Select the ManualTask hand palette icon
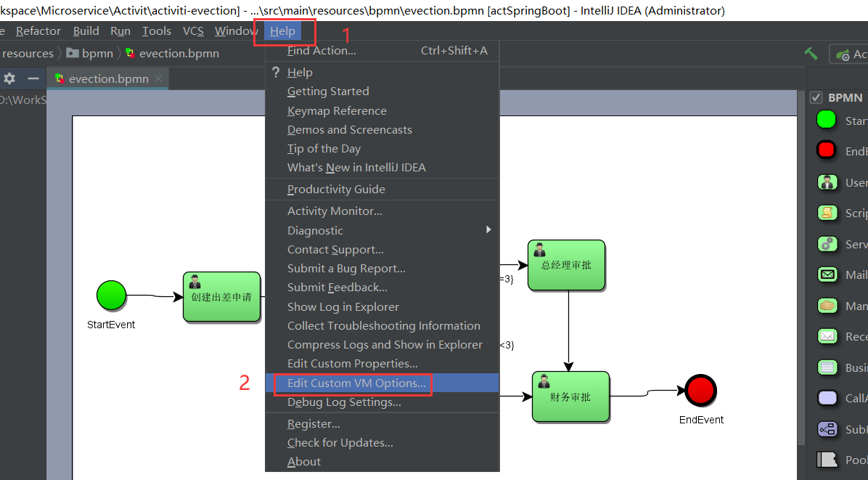This screenshot has width=868, height=480. pos(827,306)
